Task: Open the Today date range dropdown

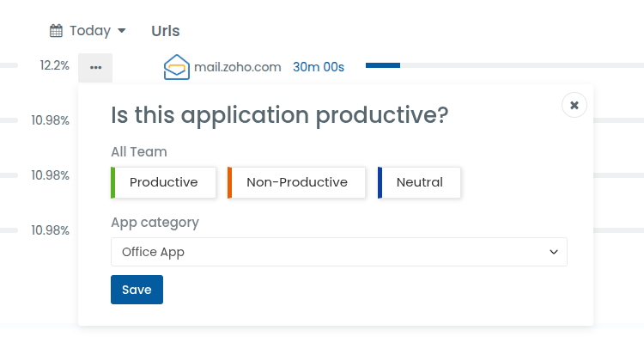Action: click(89, 31)
